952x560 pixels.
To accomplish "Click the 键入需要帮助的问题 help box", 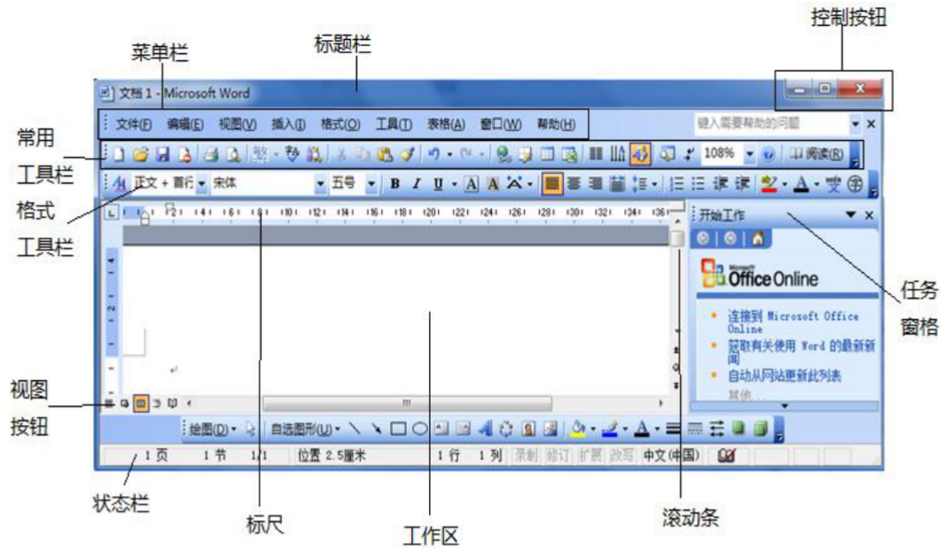I will [x=772, y=124].
